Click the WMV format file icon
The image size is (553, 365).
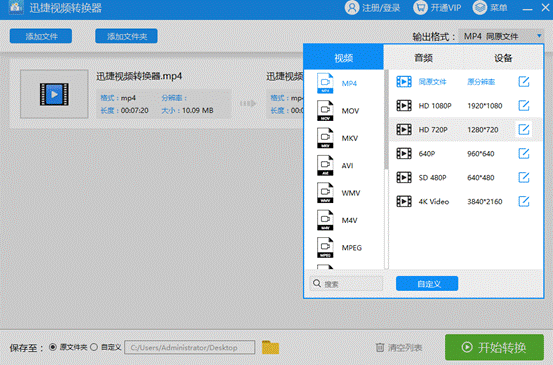(325, 193)
